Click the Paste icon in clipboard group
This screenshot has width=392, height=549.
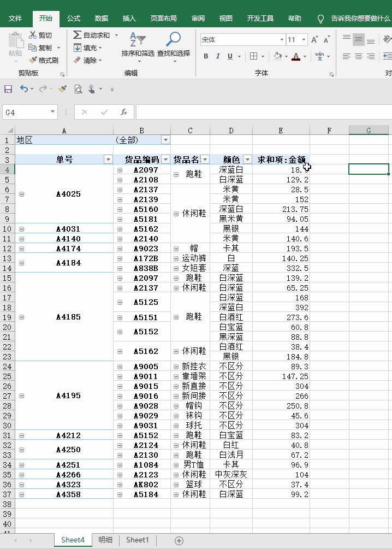(15, 40)
